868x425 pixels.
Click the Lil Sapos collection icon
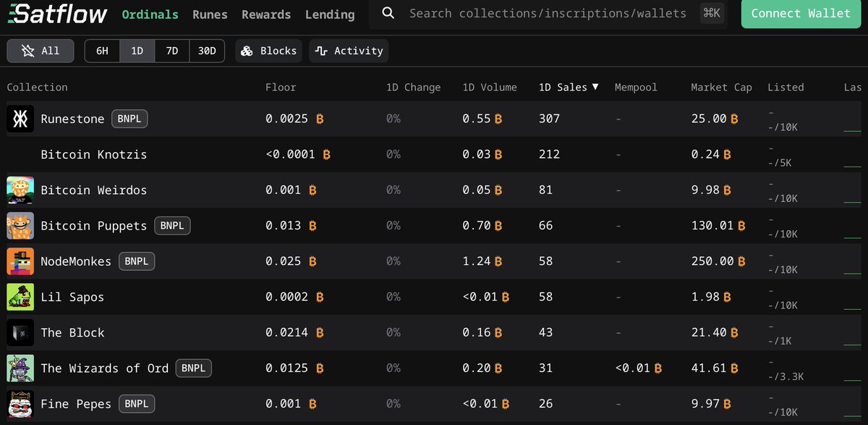[20, 297]
